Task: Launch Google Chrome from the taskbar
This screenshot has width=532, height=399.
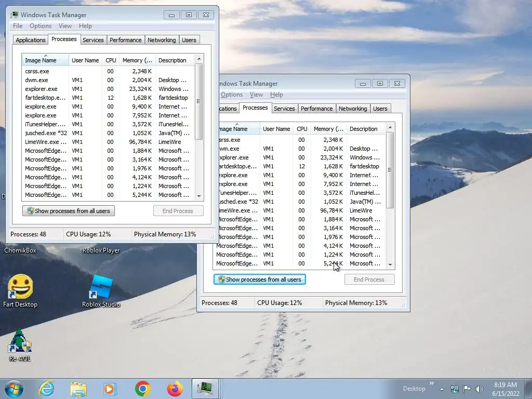Action: pos(142,389)
